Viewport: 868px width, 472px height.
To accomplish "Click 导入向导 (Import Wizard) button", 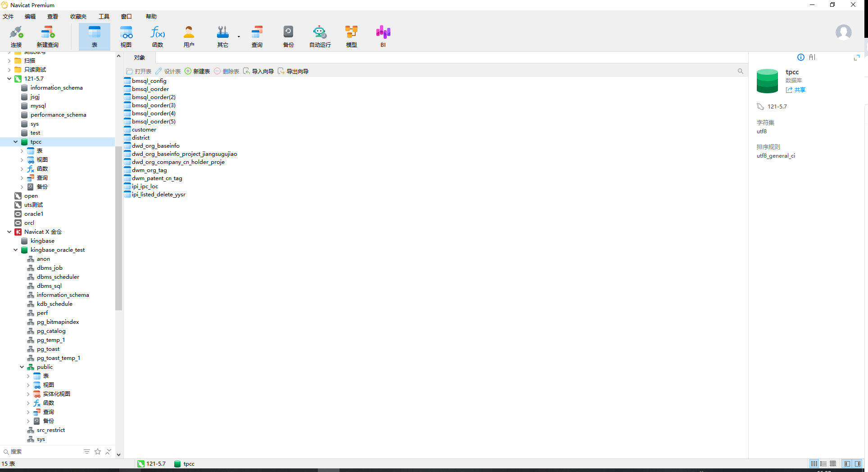I will 258,71.
